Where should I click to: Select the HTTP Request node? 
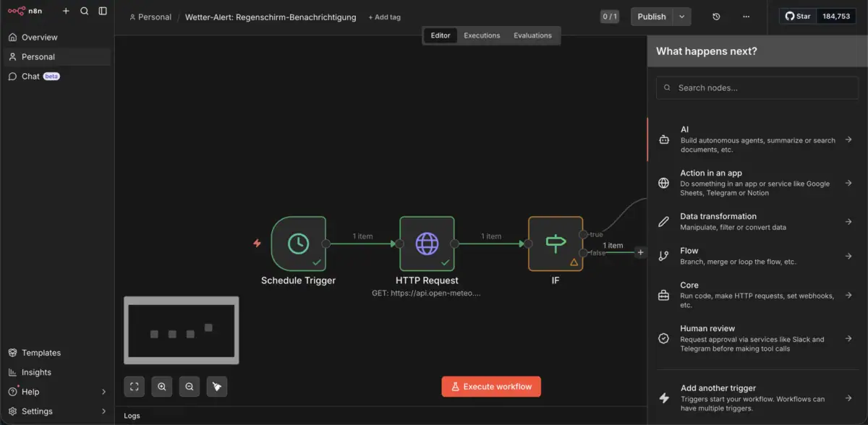pos(427,244)
